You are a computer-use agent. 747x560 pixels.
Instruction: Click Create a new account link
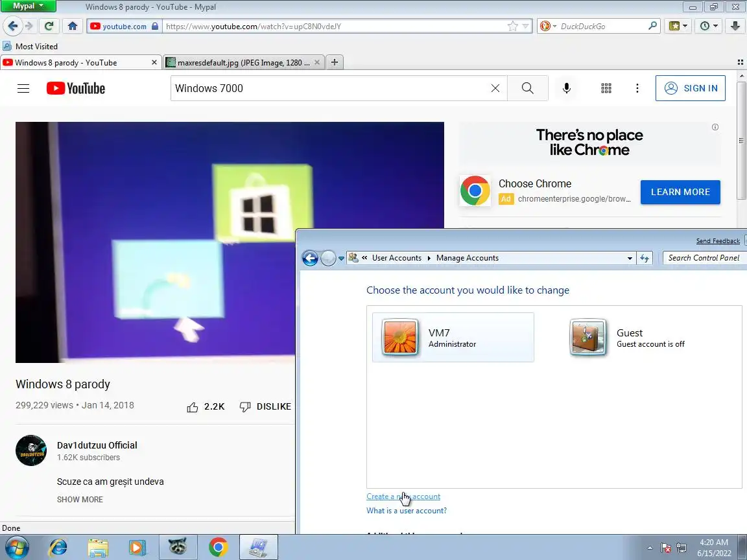click(403, 496)
